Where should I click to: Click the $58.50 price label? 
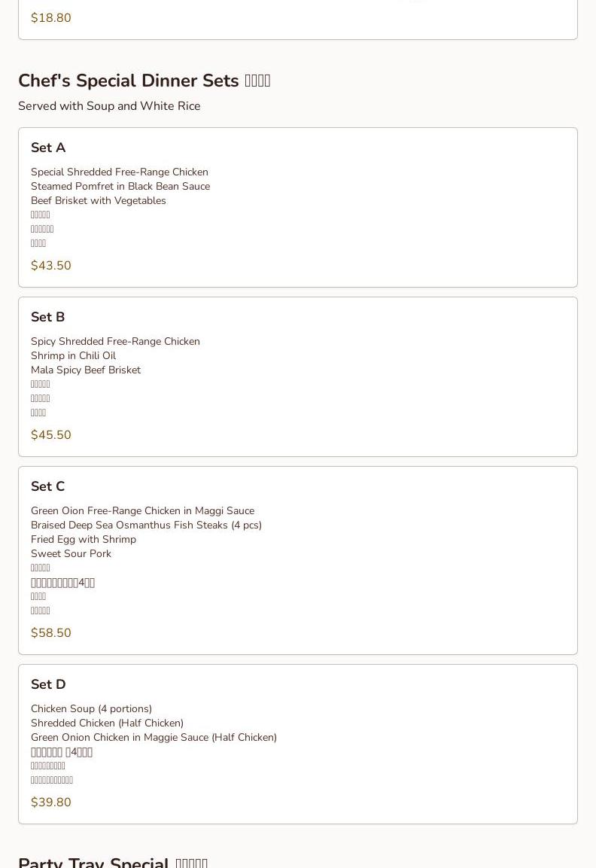coord(51,633)
